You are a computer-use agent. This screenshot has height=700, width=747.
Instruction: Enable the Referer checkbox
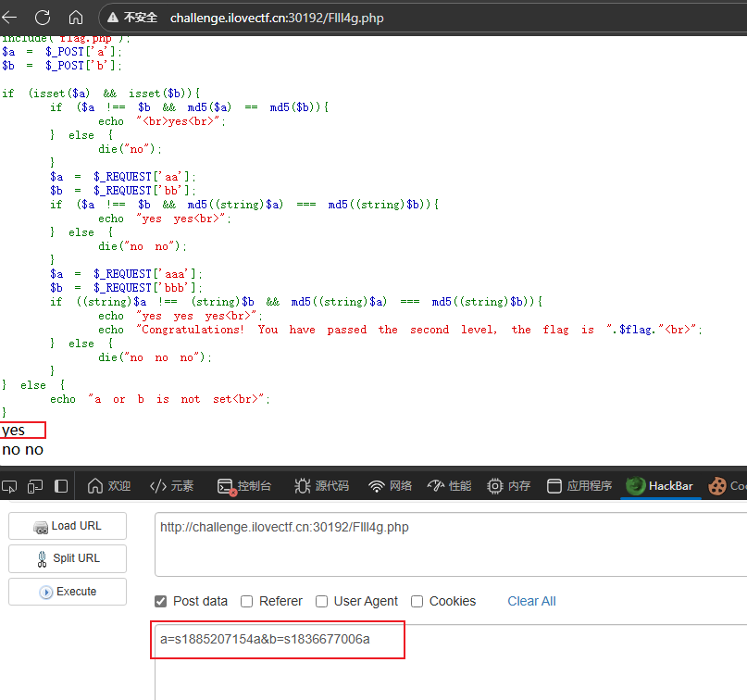[x=247, y=601]
